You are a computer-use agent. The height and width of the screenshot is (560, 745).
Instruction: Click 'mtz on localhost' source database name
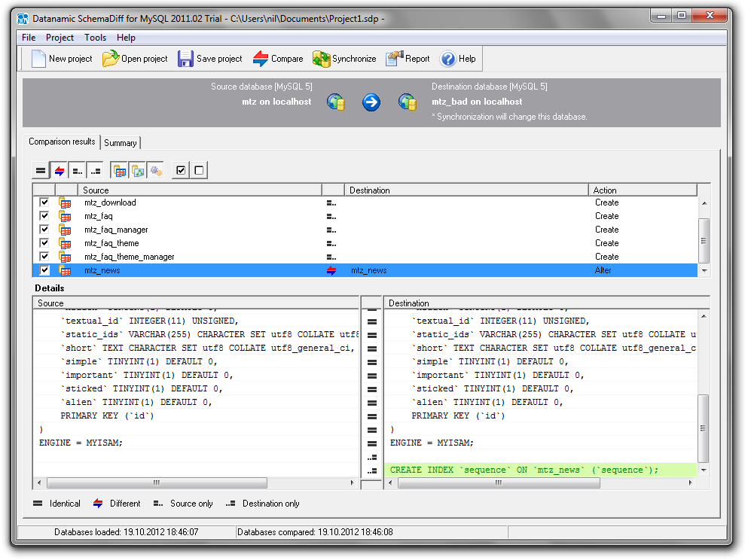point(276,102)
